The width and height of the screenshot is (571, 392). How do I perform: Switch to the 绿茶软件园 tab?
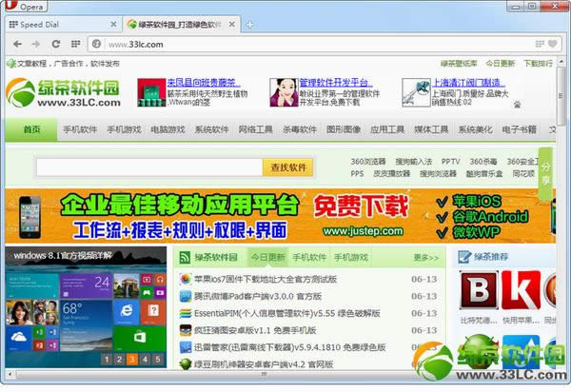point(182,25)
